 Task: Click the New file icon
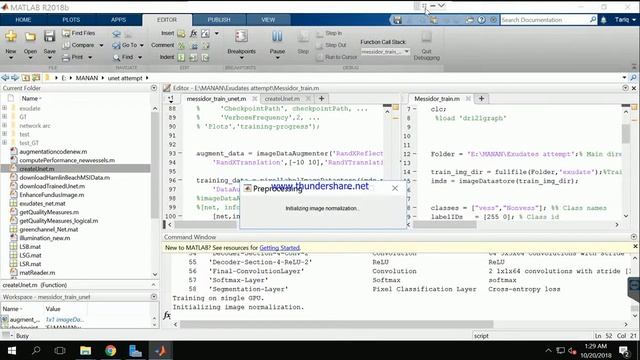(11, 36)
